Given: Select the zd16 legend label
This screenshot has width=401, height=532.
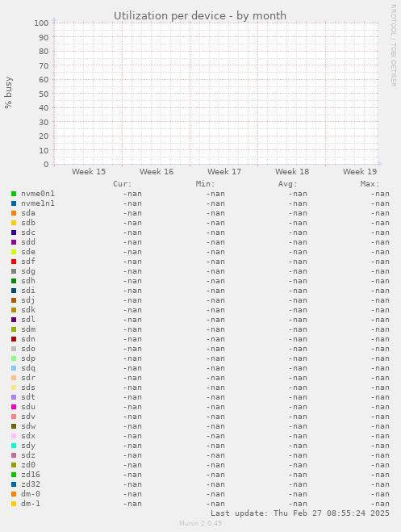Looking at the screenshot, I should click(x=31, y=475).
